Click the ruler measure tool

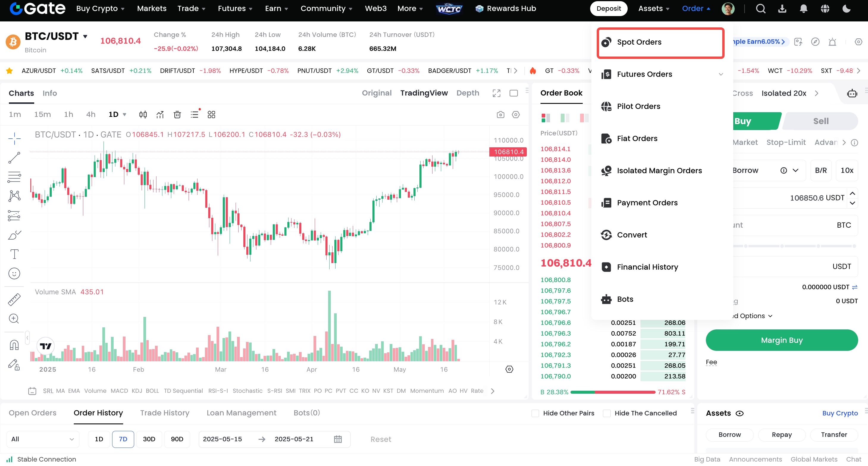coord(14,299)
